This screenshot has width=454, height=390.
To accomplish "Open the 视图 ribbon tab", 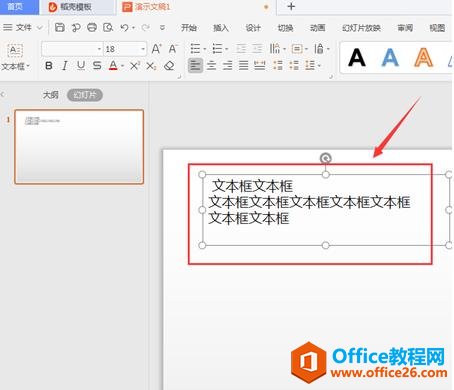I will point(437,28).
